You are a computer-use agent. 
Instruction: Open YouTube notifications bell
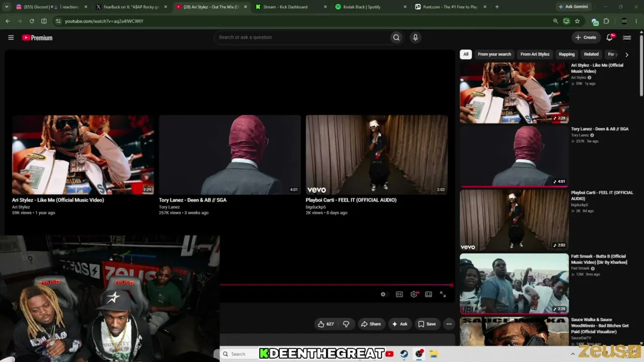click(x=610, y=37)
